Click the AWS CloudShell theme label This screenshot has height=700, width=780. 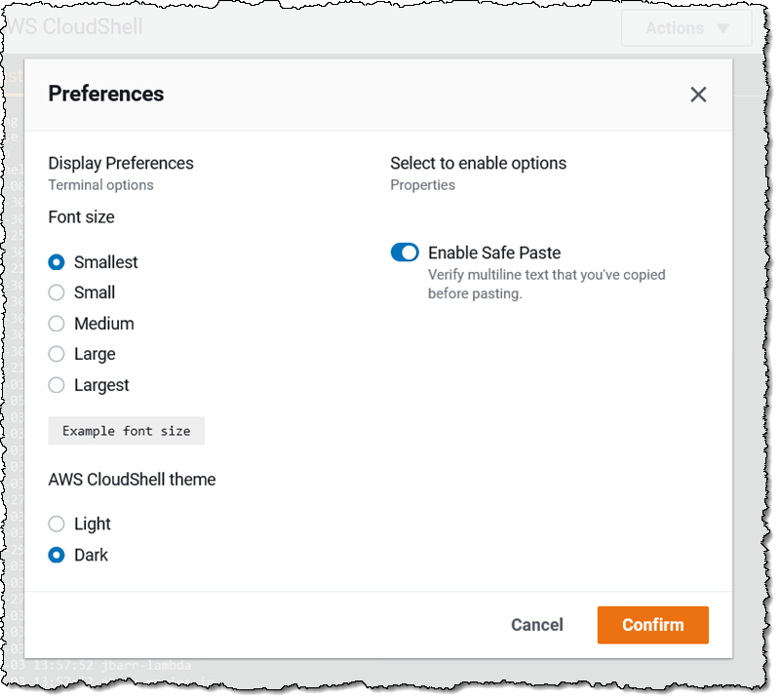tap(132, 479)
